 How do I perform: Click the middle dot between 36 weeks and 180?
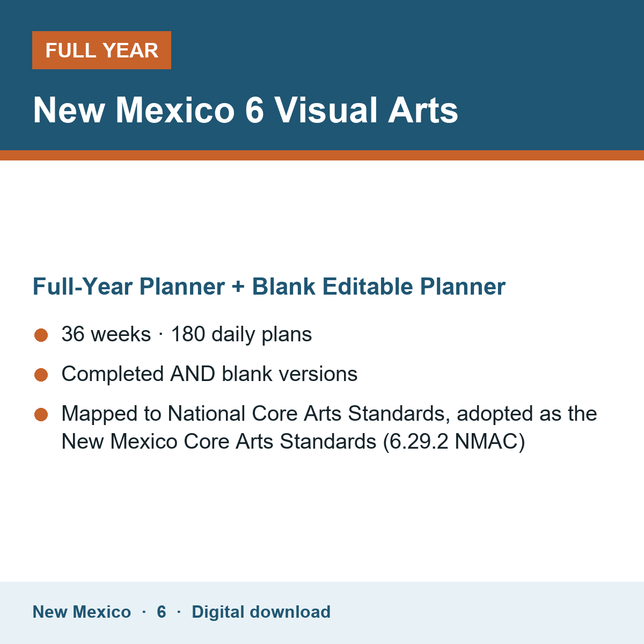(x=161, y=335)
